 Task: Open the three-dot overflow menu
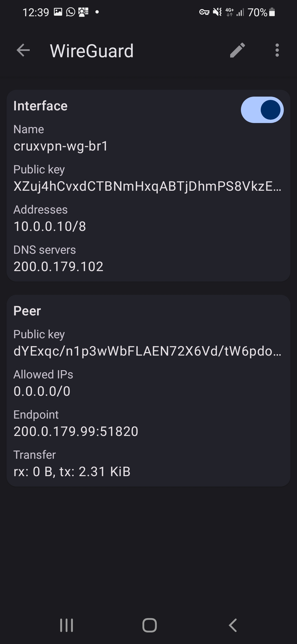click(277, 50)
